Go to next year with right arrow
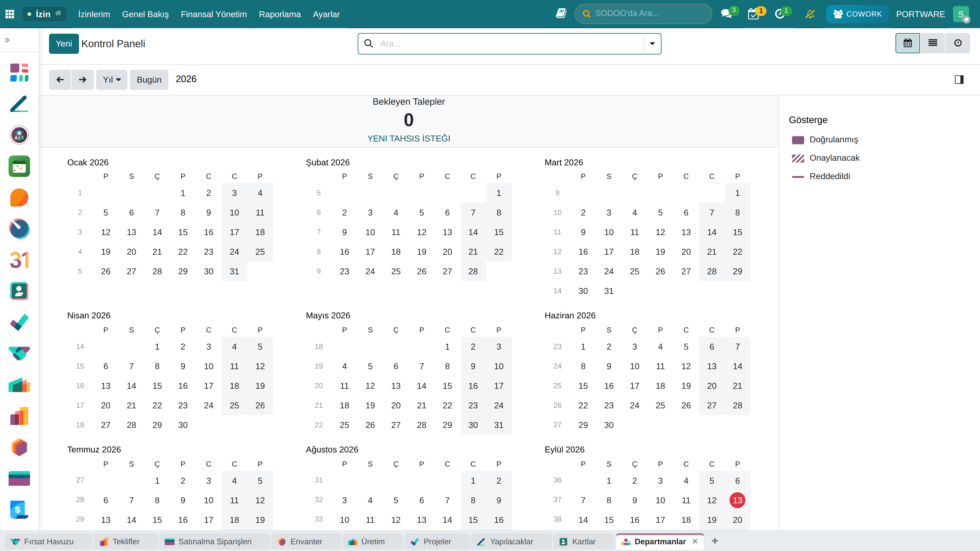980x551 pixels. tap(83, 80)
